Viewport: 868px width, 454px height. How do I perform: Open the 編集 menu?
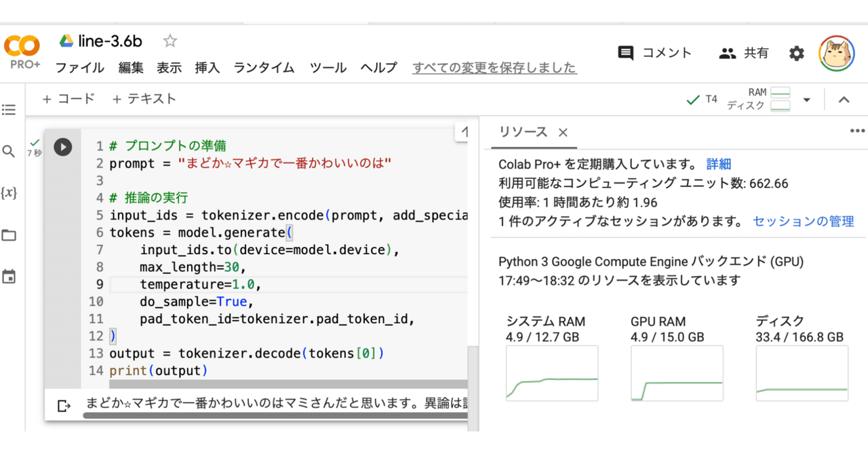click(131, 68)
